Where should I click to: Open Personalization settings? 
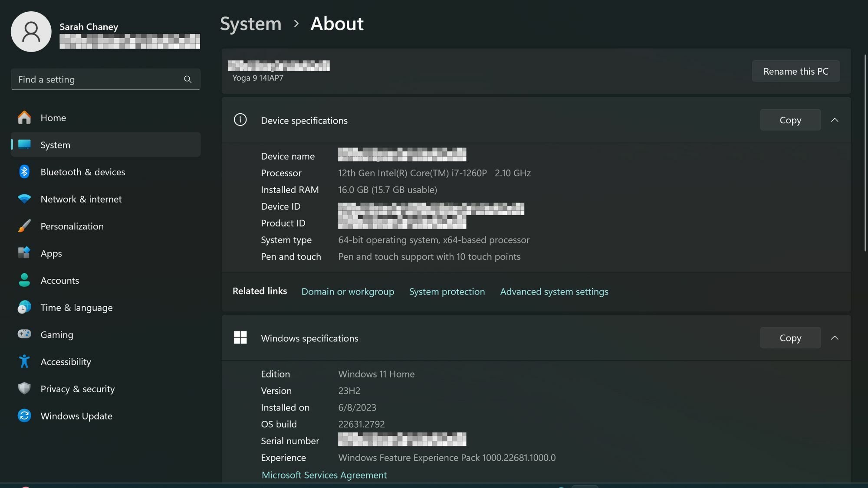tap(72, 226)
